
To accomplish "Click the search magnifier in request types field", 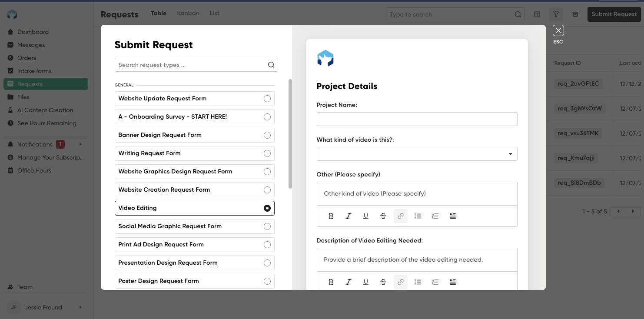I will coord(271,65).
